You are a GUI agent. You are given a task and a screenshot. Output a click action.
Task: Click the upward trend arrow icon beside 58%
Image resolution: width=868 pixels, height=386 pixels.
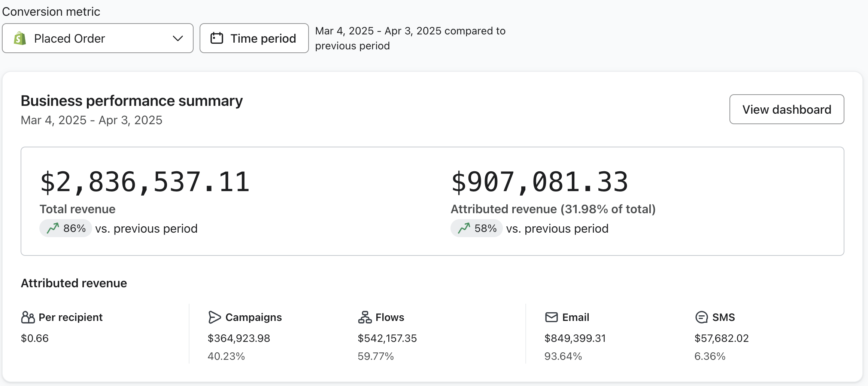pyautogui.click(x=464, y=228)
